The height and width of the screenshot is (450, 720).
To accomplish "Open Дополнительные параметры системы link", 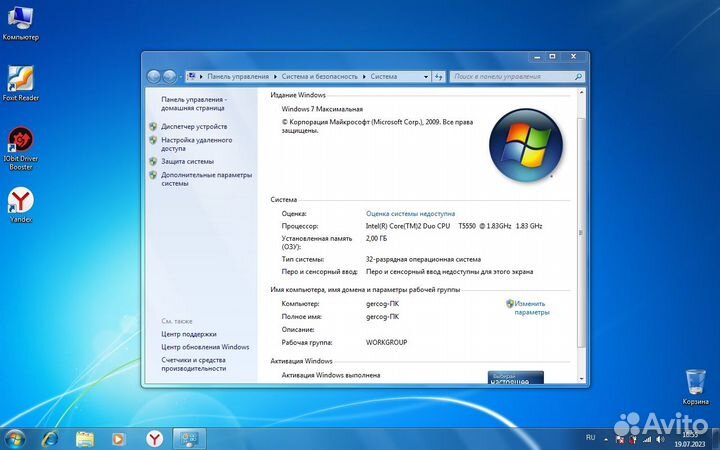I will click(207, 179).
